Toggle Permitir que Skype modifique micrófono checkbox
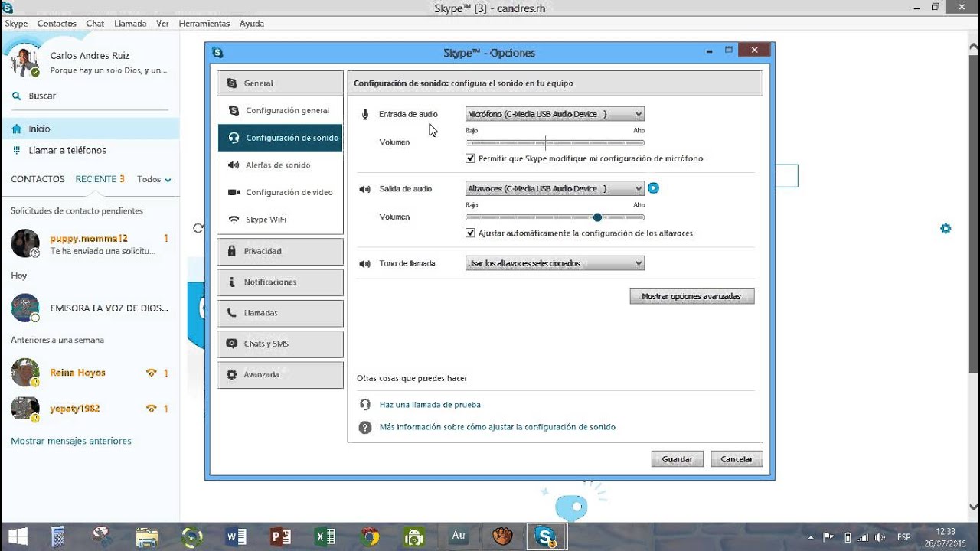Image resolution: width=980 pixels, height=551 pixels. tap(470, 158)
